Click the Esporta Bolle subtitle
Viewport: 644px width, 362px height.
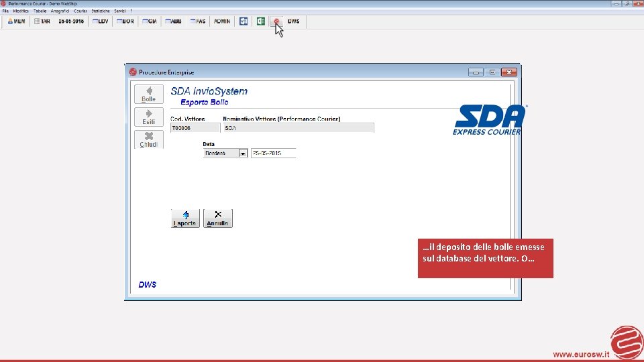(205, 102)
